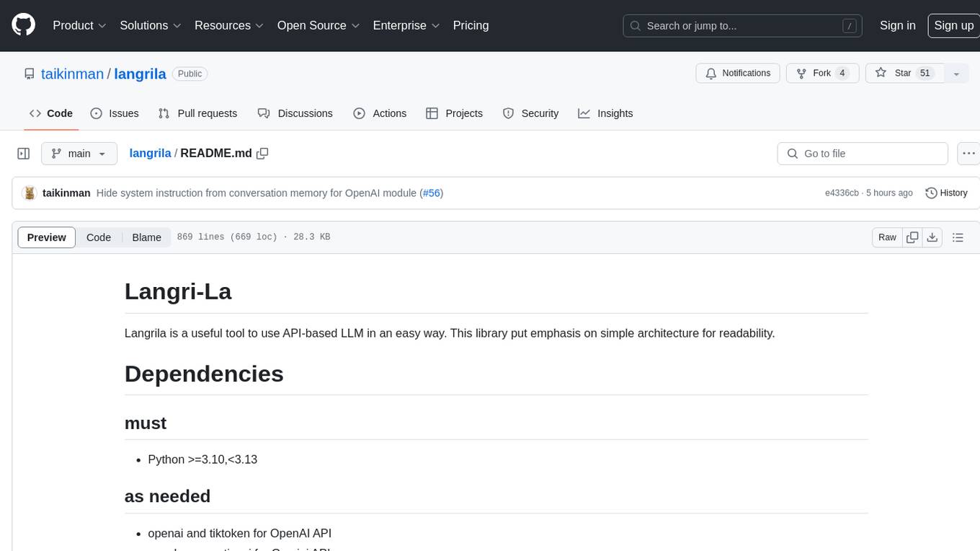Open the star lists dropdown arrow

956,74
